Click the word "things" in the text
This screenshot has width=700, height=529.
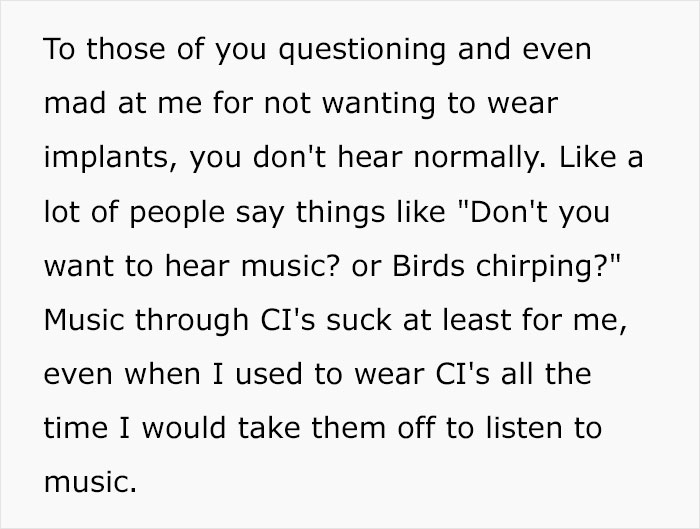click(340, 212)
